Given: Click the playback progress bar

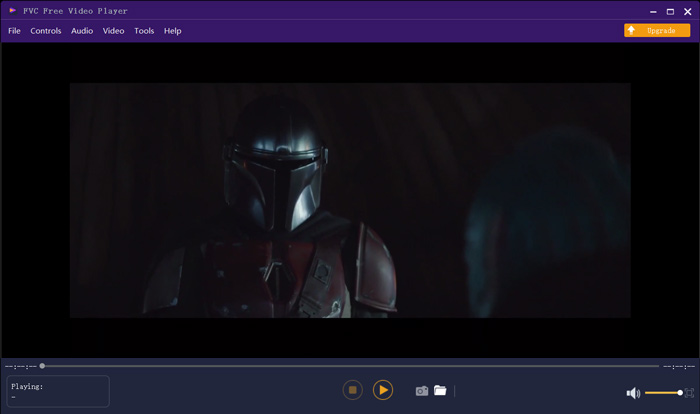Looking at the screenshot, I should (350, 366).
